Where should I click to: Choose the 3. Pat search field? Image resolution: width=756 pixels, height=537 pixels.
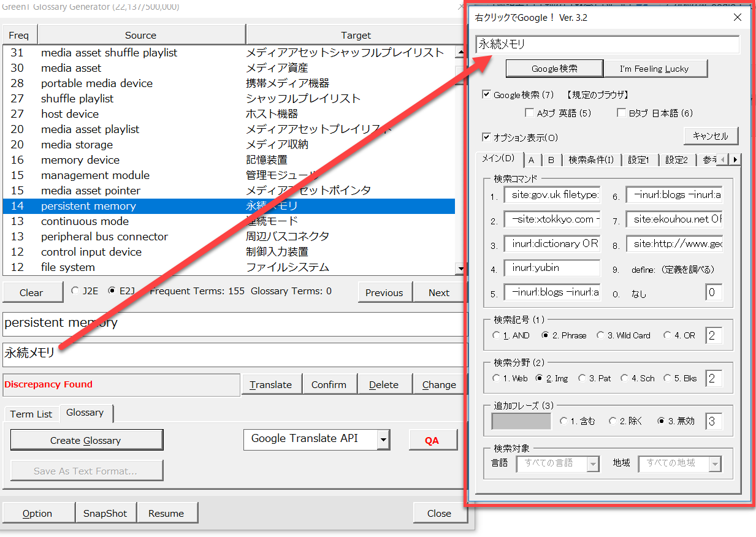click(x=582, y=378)
